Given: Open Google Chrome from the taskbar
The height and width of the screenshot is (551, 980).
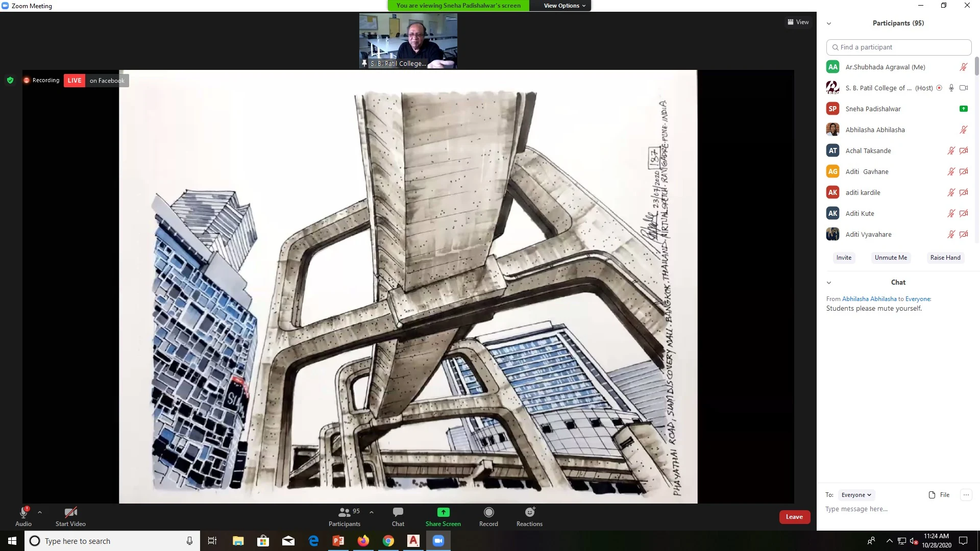Looking at the screenshot, I should (388, 541).
